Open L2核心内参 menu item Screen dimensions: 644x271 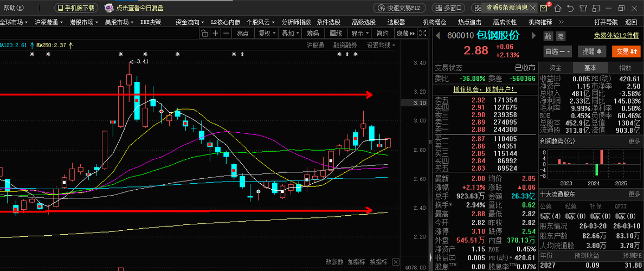[x=226, y=22]
